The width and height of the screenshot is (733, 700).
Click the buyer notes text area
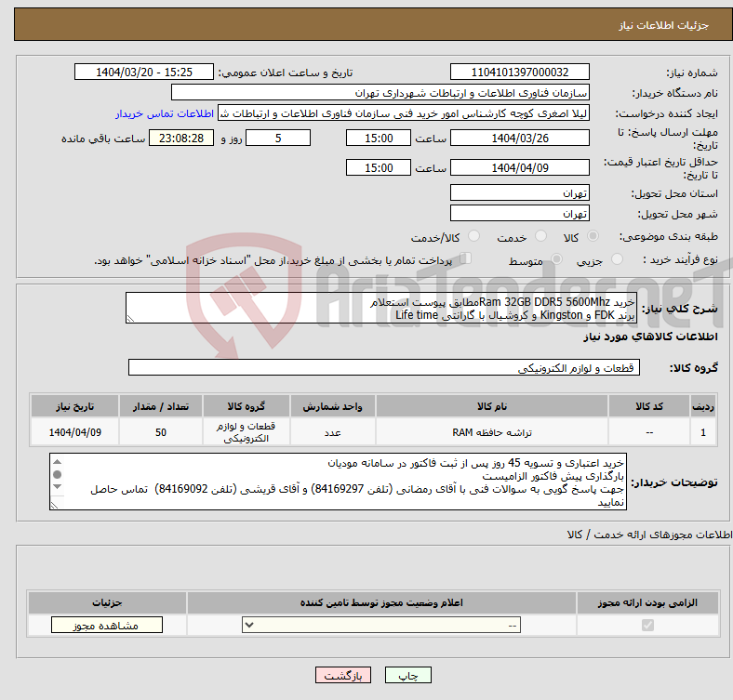coord(338,482)
